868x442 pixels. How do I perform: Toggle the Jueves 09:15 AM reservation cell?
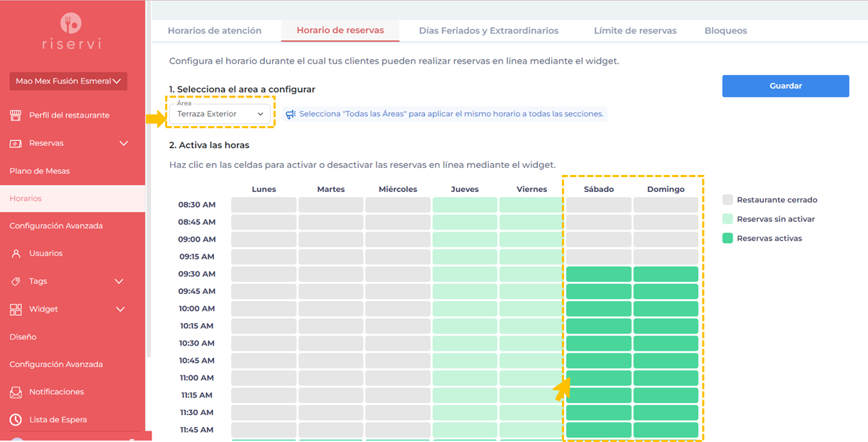[465, 256]
